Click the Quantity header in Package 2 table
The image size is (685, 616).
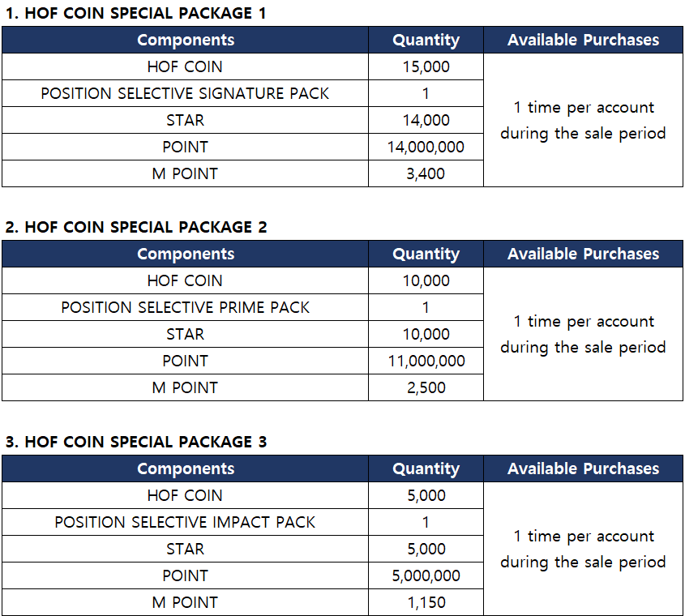click(426, 254)
